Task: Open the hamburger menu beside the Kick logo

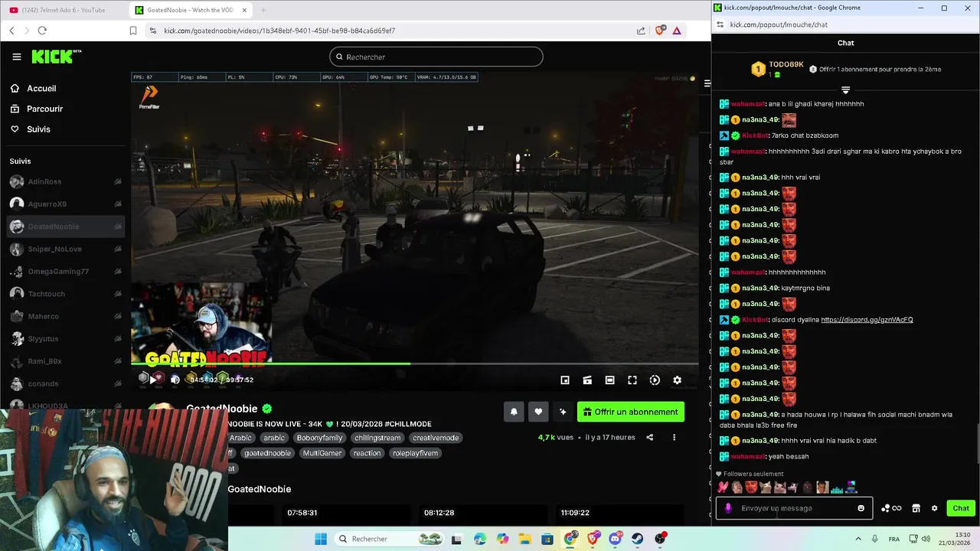Action: point(17,57)
